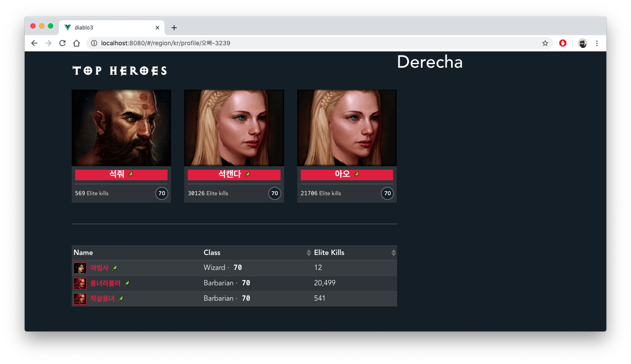Click the 21706 Elite kills text
Viewport: 631px width, 364px height.
[x=321, y=193]
